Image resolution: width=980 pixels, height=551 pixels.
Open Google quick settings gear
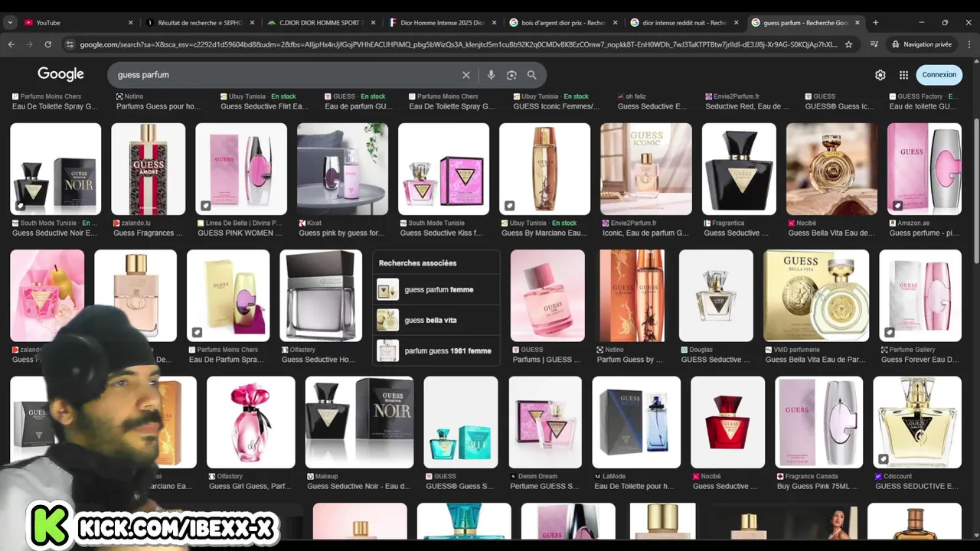[x=880, y=75]
